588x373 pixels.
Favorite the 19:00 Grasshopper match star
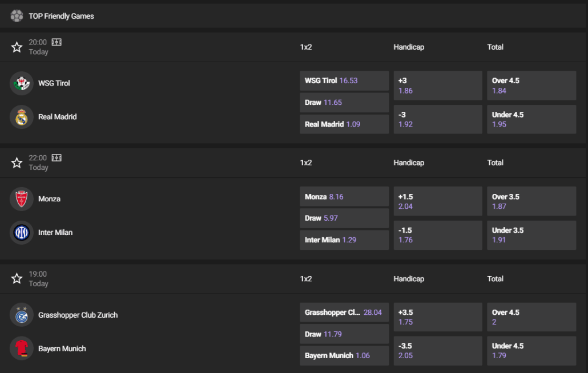point(17,279)
